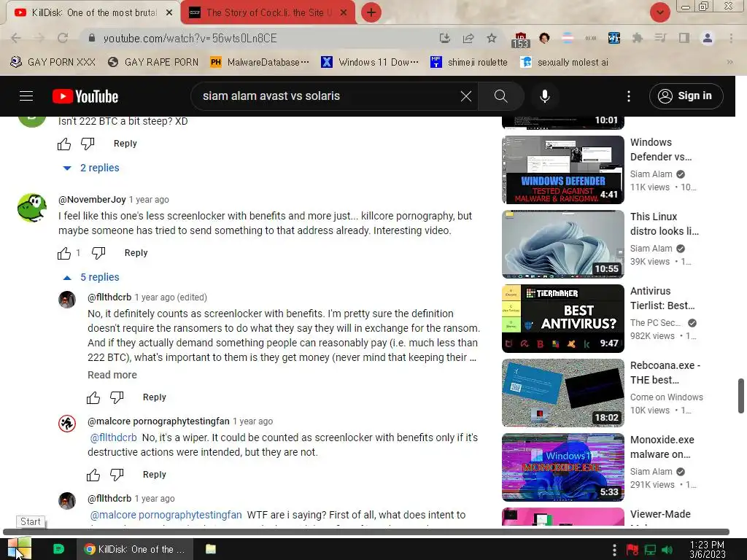Open the extension showing the 153 badge
The image size is (747, 560).
click(520, 39)
